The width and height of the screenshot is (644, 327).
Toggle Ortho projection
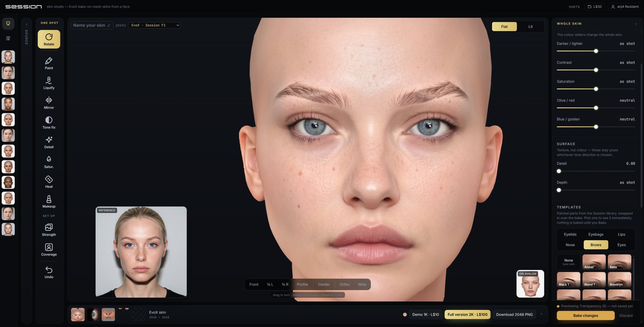(344, 284)
